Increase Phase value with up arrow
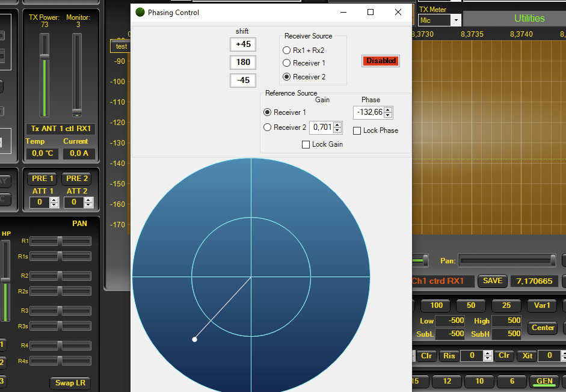The width and height of the screenshot is (566, 392). click(x=388, y=109)
